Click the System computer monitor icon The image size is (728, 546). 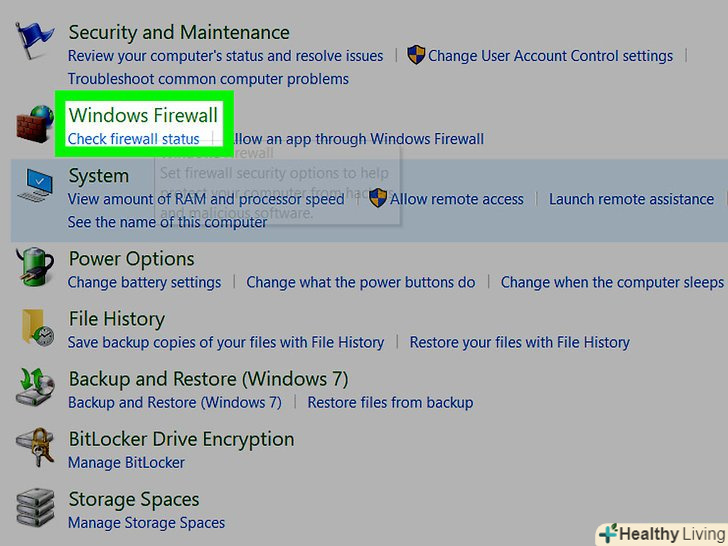click(x=37, y=187)
